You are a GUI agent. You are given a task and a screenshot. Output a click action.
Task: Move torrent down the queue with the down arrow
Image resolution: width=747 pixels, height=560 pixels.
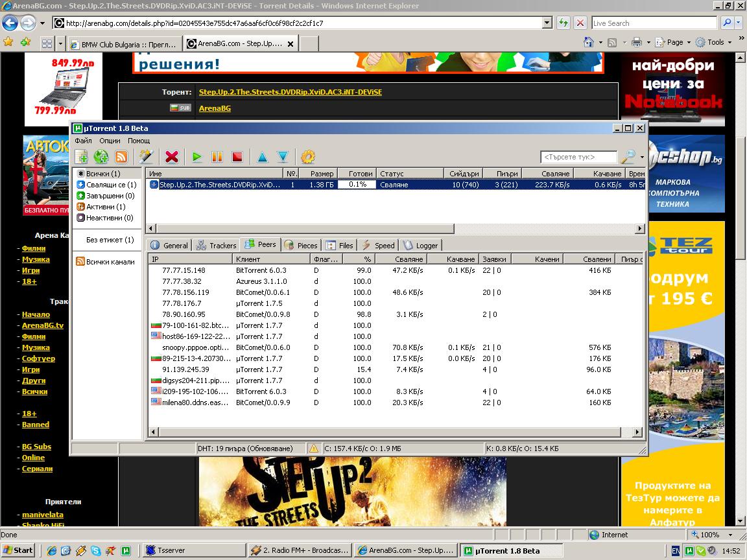pos(283,157)
